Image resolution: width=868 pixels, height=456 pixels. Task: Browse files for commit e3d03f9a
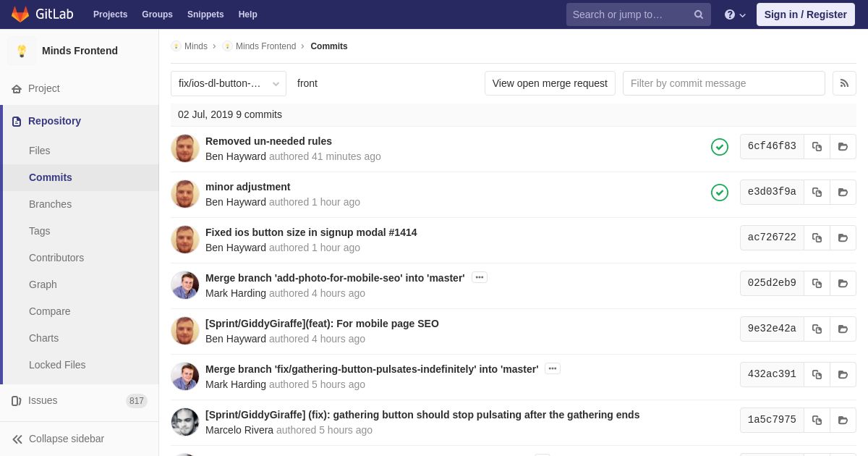point(843,192)
